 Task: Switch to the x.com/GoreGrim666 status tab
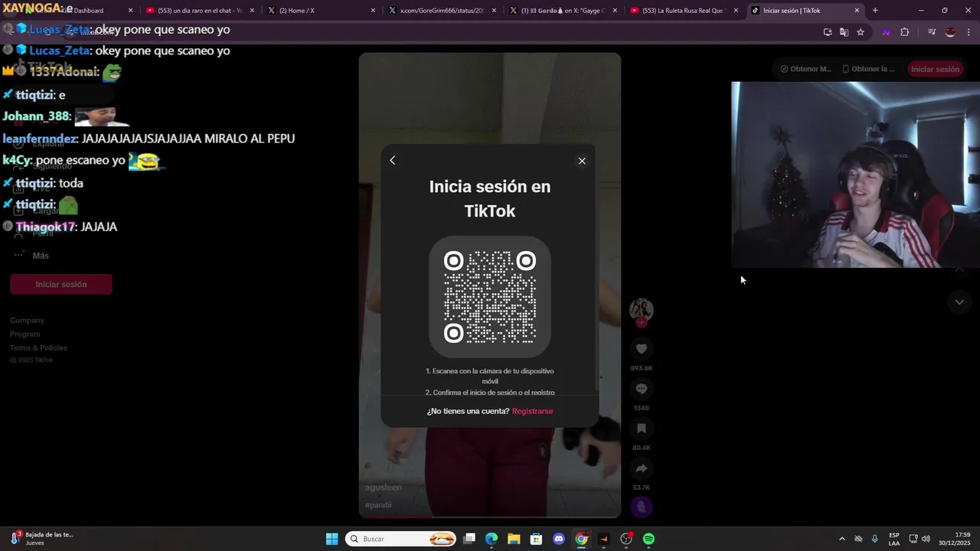coord(442,11)
